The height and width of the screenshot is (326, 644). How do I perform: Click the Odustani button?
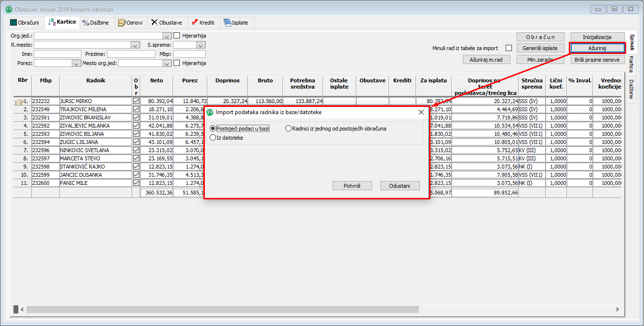400,186
